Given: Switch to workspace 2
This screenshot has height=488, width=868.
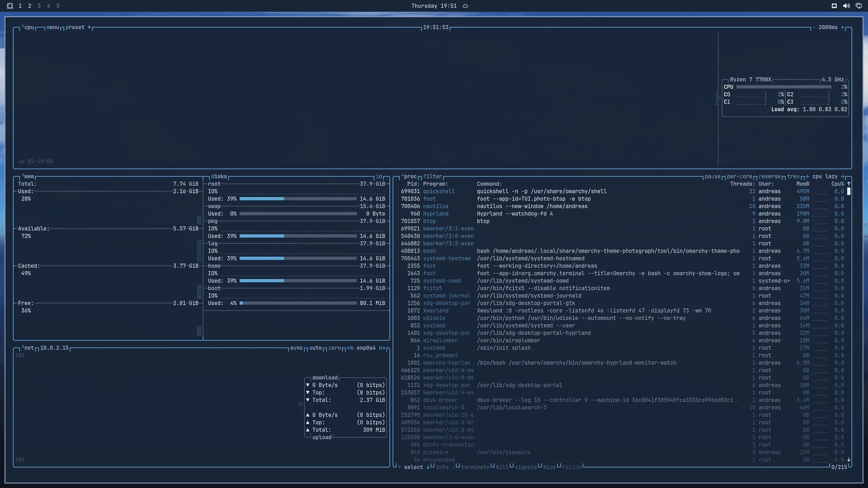Looking at the screenshot, I should [29, 6].
